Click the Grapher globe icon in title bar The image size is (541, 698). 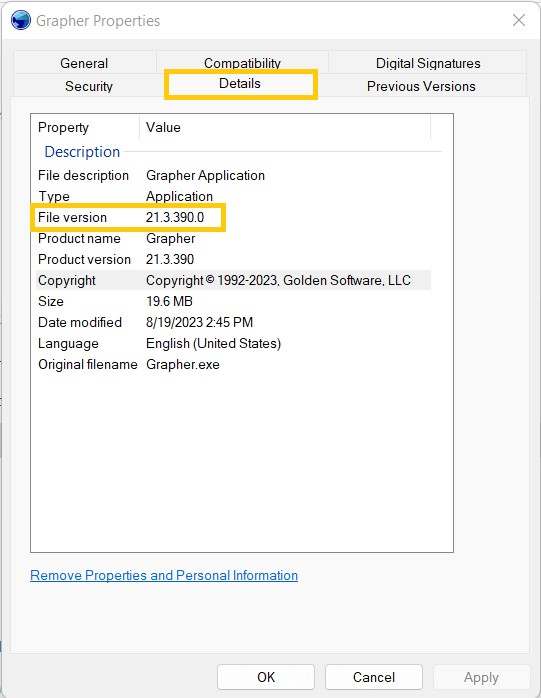pyautogui.click(x=20, y=20)
